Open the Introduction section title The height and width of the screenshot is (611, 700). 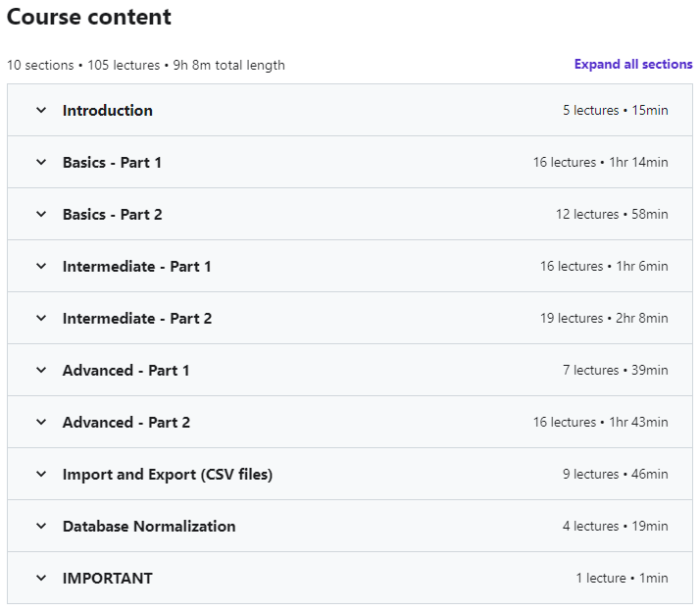tap(108, 111)
